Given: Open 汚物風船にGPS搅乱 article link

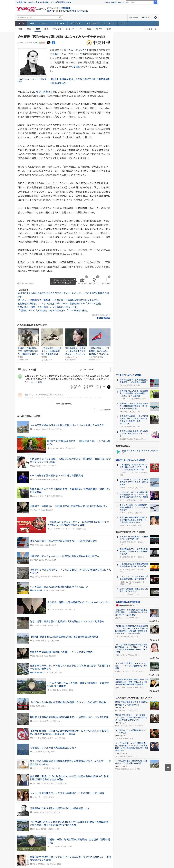Looking at the screenshot, I should [59, 808].
